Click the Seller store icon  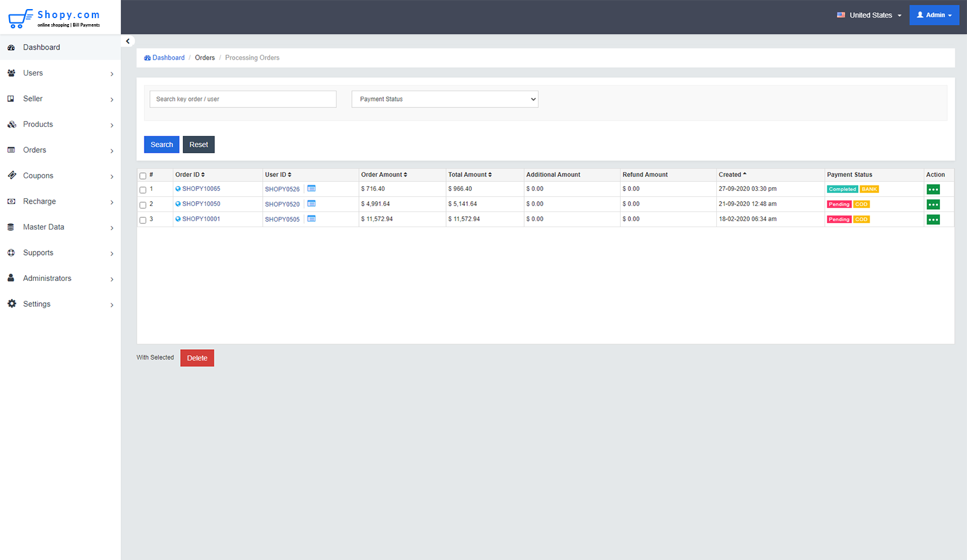coord(11,98)
